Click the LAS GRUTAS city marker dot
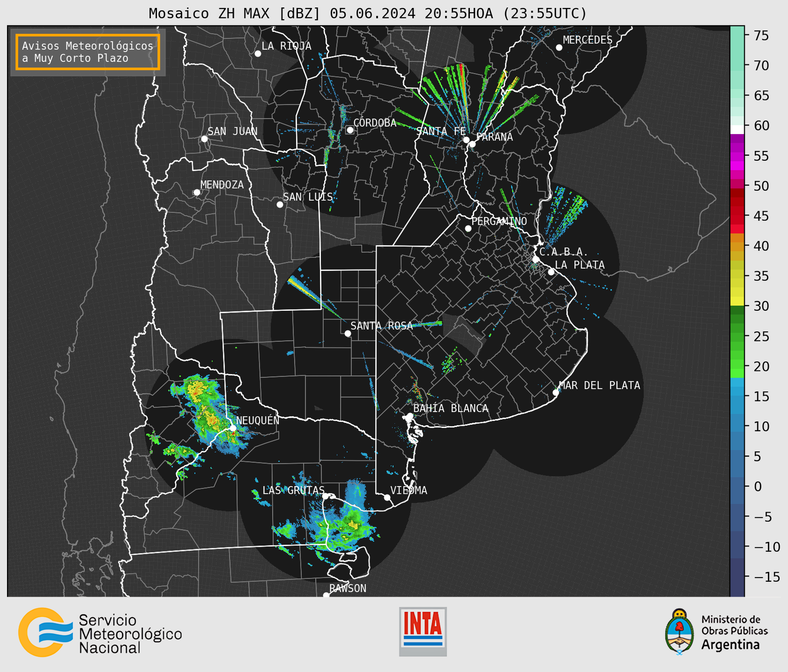Viewport: 788px width, 672px height. pos(326,496)
